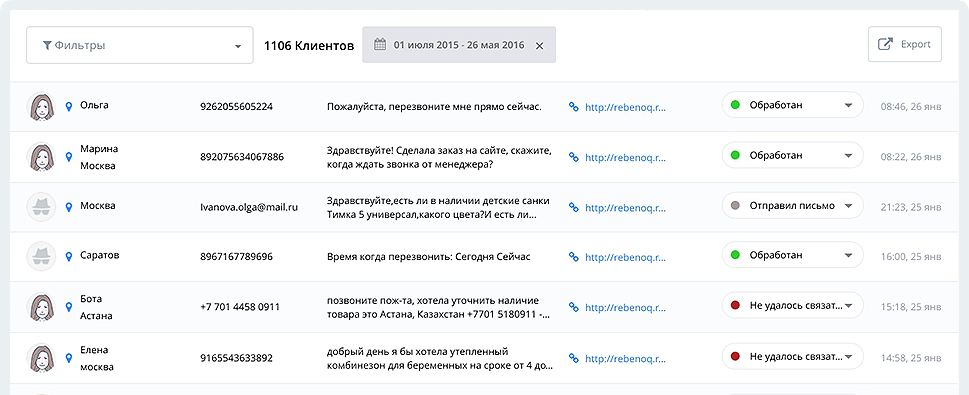Click message 'Пожалуйста, перезвоните мне прямо сейчас.'
This screenshot has width=969, height=395.
pos(434,106)
